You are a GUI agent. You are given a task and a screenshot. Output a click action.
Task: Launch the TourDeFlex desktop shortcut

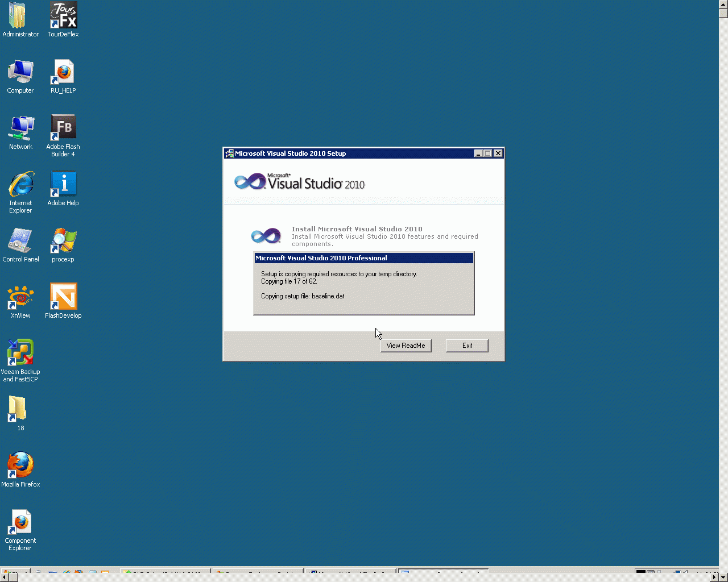pos(63,20)
